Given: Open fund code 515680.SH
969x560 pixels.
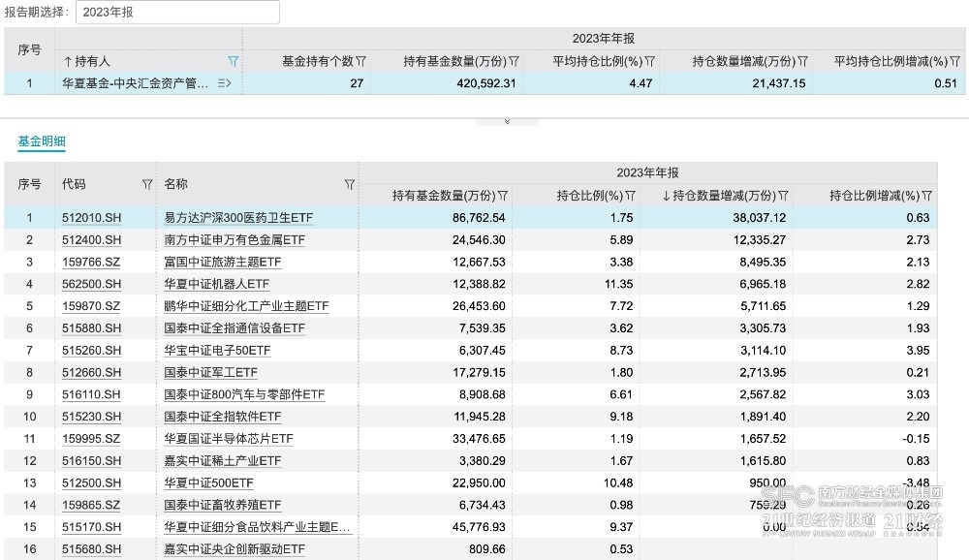Looking at the screenshot, I should (x=91, y=549).
